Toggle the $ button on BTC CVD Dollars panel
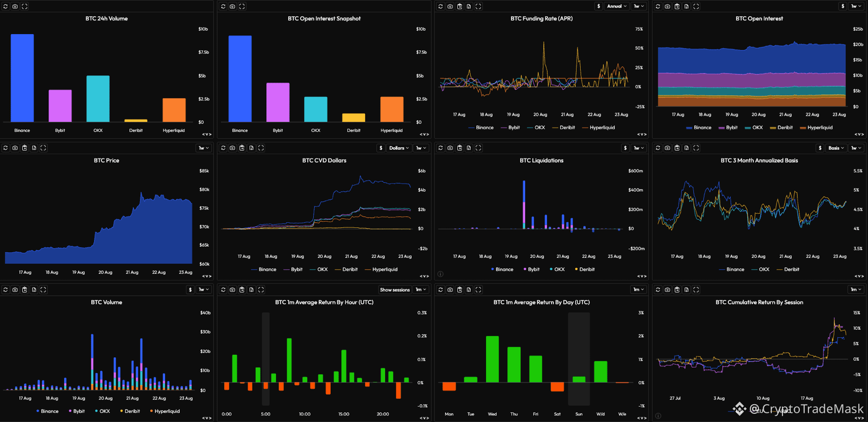 381,148
